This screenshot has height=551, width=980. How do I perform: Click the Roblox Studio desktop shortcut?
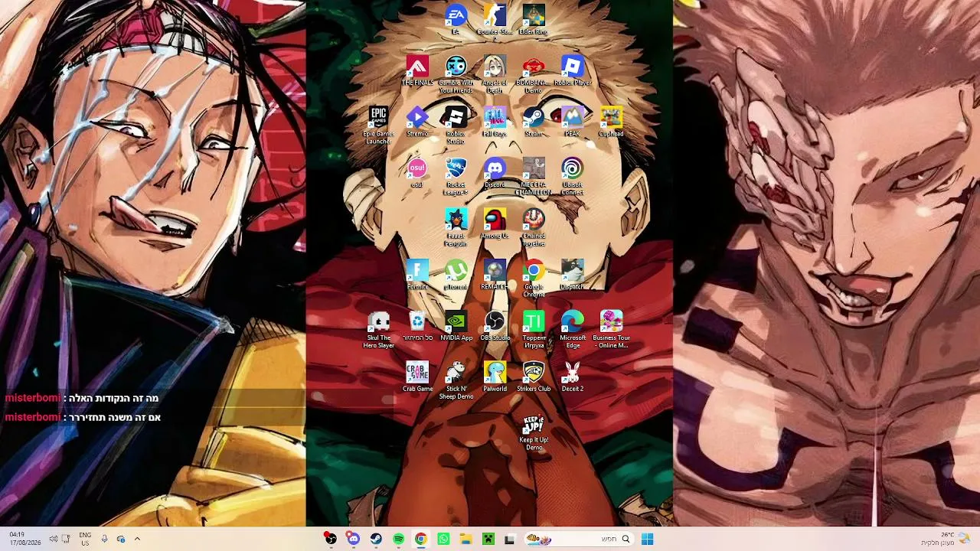pos(456,126)
